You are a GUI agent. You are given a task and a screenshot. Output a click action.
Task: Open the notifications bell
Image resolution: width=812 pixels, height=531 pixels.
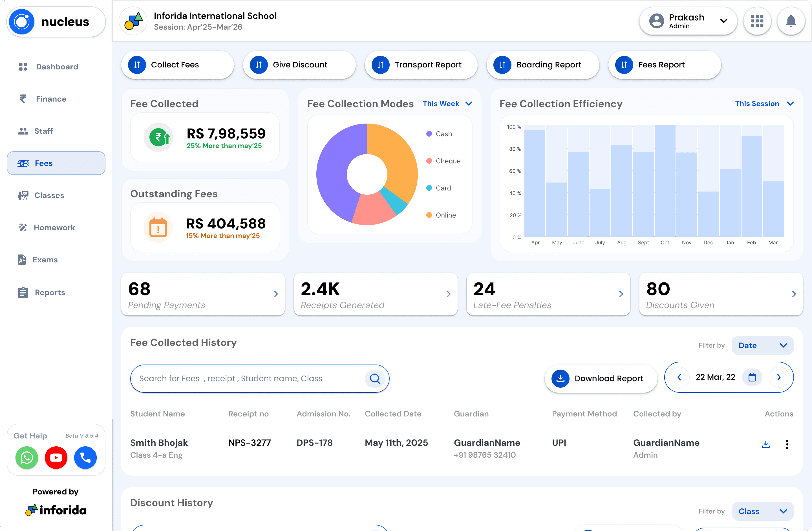(791, 21)
